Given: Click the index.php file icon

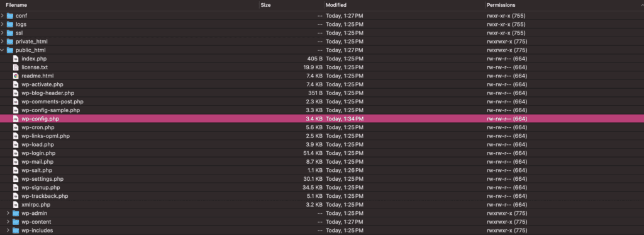Looking at the screenshot, I should [16, 59].
